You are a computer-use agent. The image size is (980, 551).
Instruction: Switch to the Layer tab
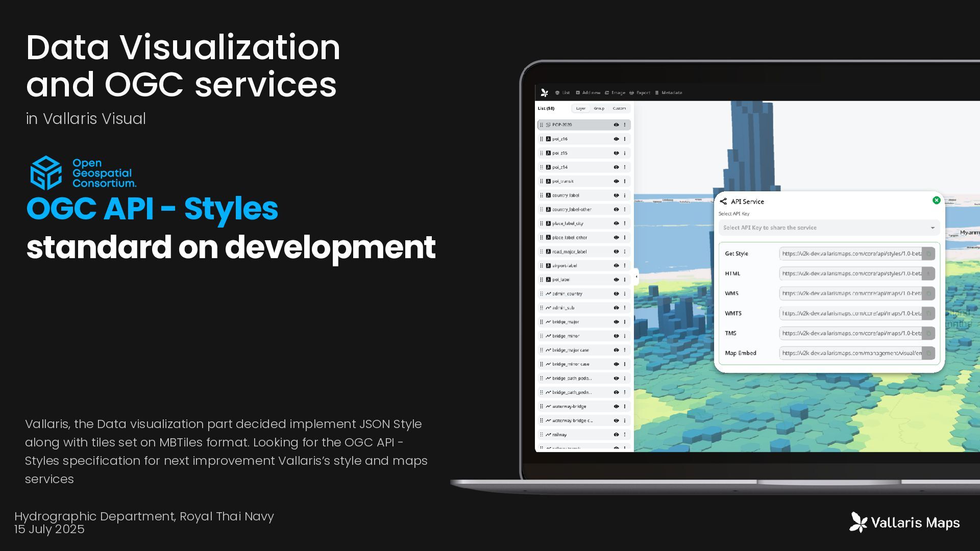pos(581,108)
